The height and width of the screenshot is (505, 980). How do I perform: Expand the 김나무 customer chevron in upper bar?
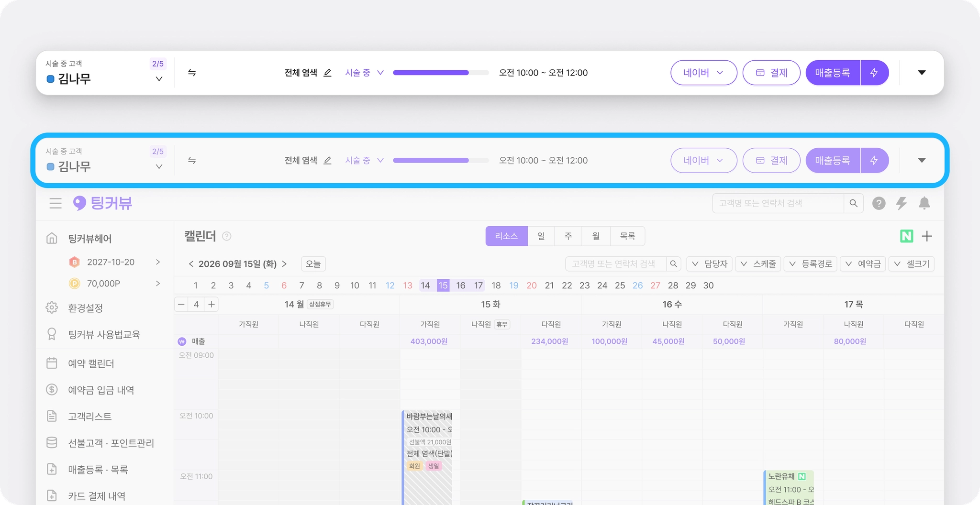(159, 79)
